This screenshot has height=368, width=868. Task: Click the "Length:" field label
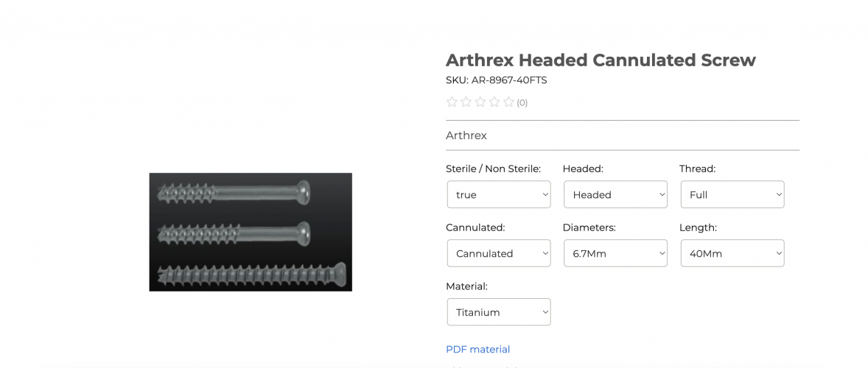tap(698, 228)
